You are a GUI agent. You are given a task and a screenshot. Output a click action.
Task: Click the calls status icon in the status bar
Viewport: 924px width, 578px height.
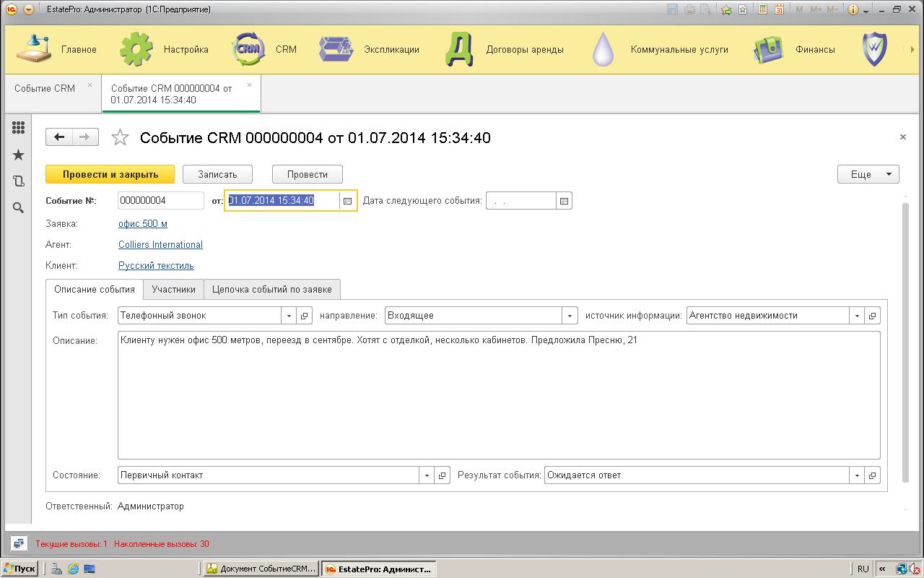(x=19, y=544)
